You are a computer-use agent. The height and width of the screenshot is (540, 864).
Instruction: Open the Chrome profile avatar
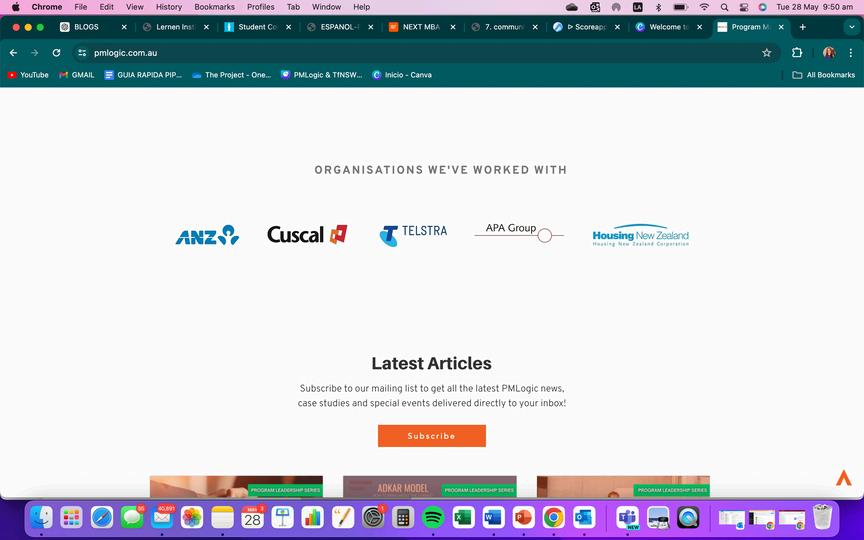point(829,53)
